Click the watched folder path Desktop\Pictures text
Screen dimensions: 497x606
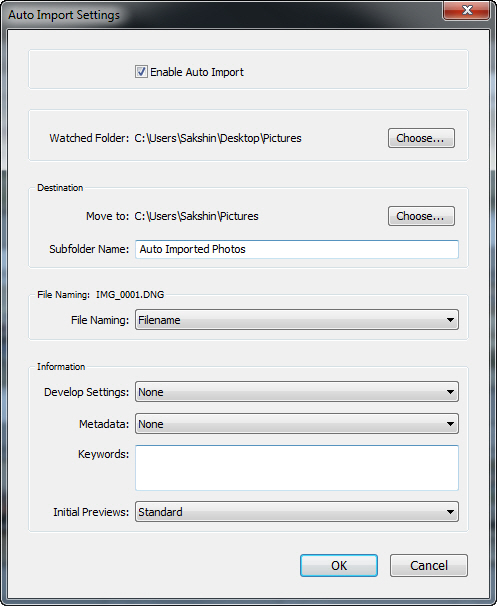click(x=260, y=138)
